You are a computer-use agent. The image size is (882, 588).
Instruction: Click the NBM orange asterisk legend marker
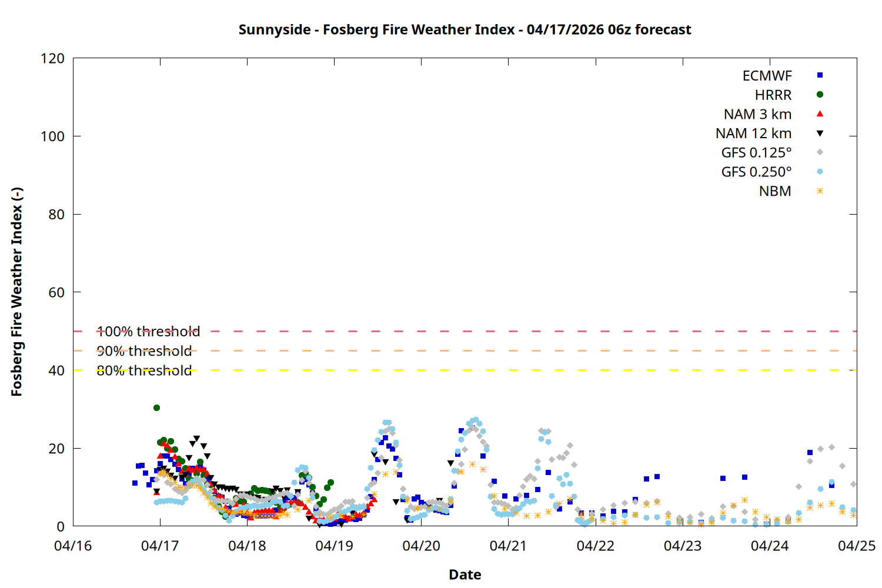(x=820, y=191)
